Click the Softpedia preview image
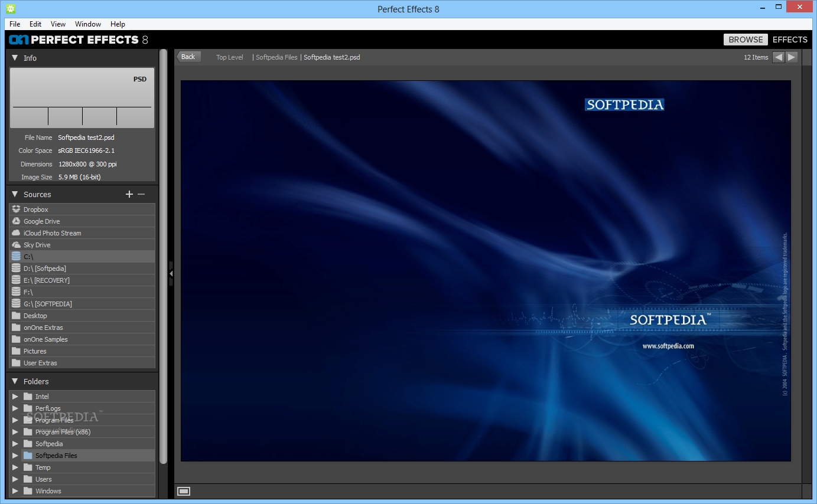Viewport: 817px width, 504px height. [486, 271]
